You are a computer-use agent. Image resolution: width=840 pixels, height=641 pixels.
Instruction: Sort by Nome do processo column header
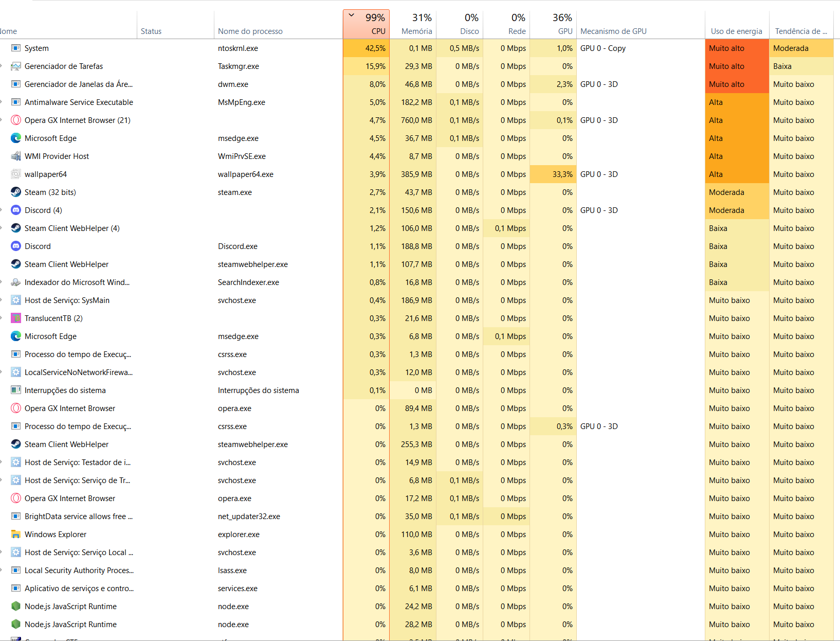278,24
